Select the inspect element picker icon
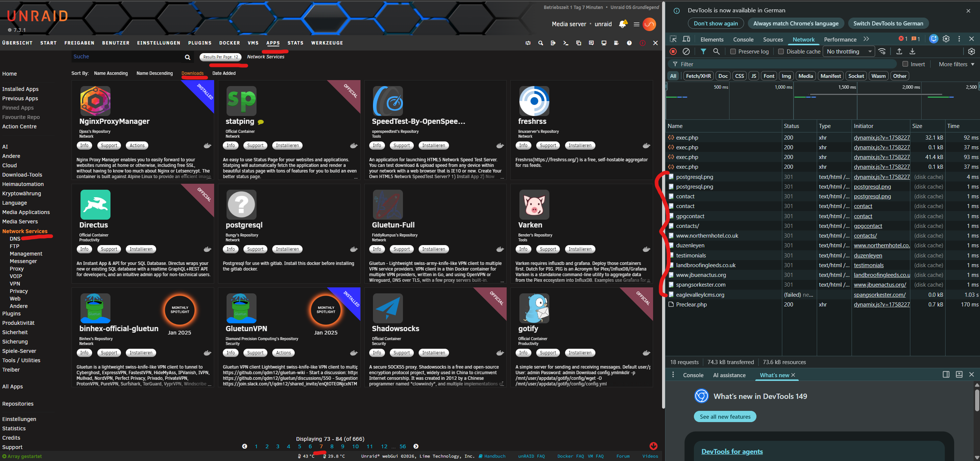Screen dimensions: 980x461 673,39
